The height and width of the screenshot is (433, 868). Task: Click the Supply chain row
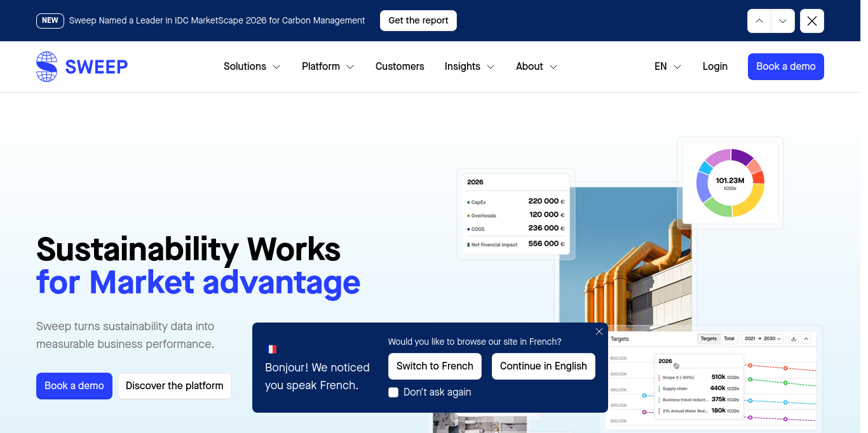(699, 389)
